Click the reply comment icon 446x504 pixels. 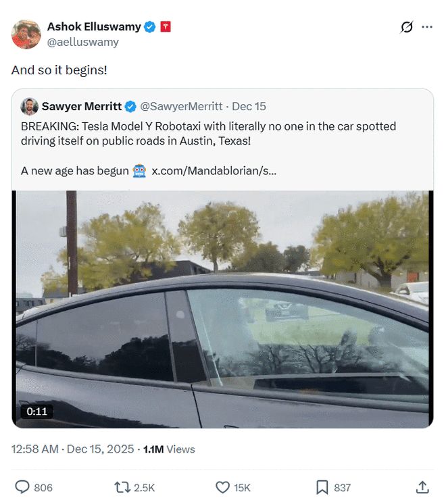(x=22, y=487)
